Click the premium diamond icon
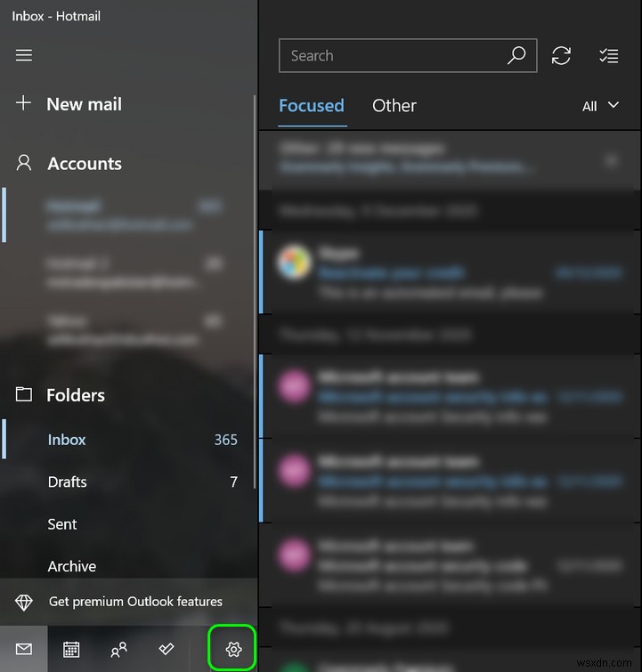Image resolution: width=642 pixels, height=672 pixels. tap(24, 603)
